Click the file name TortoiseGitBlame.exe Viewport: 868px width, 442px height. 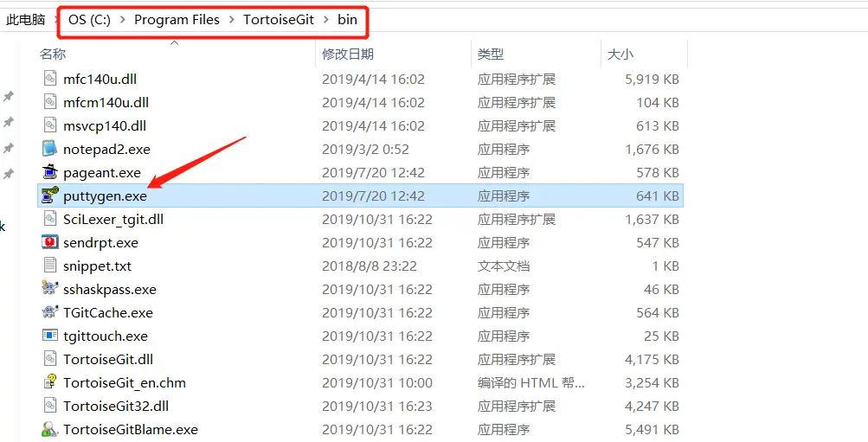[x=131, y=429]
